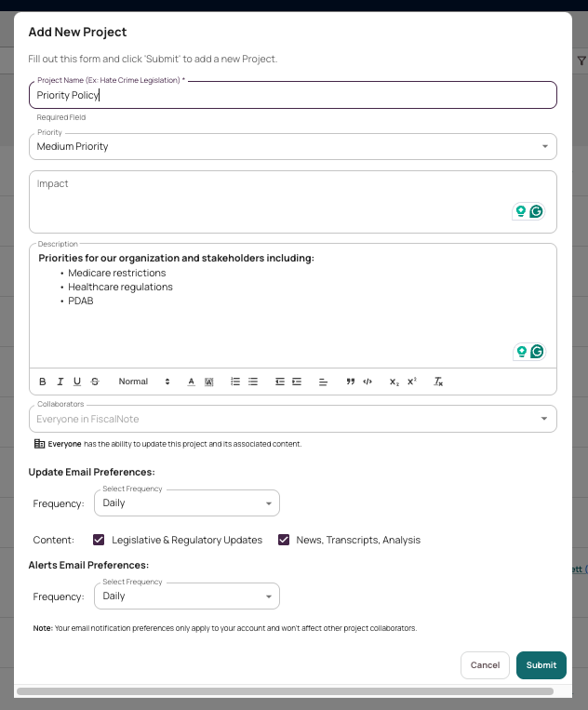Cancel the Add New Project dialog
Image resolution: width=588 pixels, height=710 pixels.
[x=485, y=665]
